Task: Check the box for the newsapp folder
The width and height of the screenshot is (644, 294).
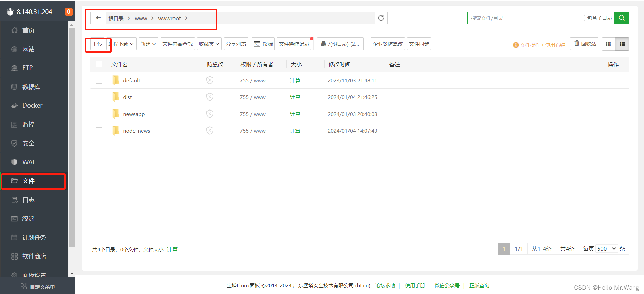Action: click(x=99, y=114)
